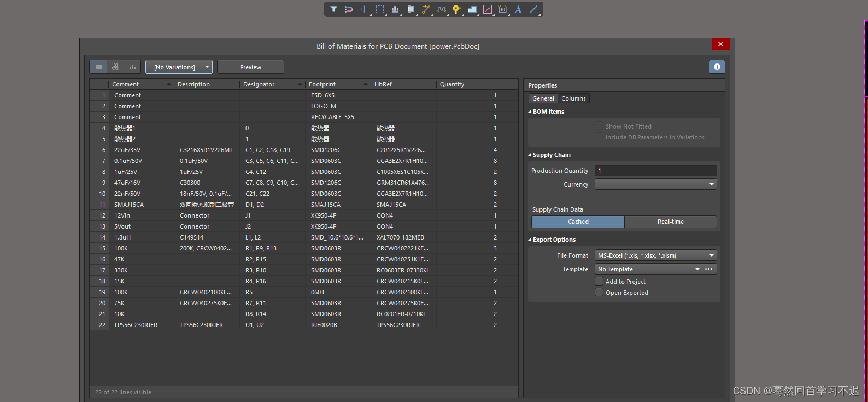The image size is (868, 402).
Task: Expand the Currency dropdown
Action: (655, 184)
